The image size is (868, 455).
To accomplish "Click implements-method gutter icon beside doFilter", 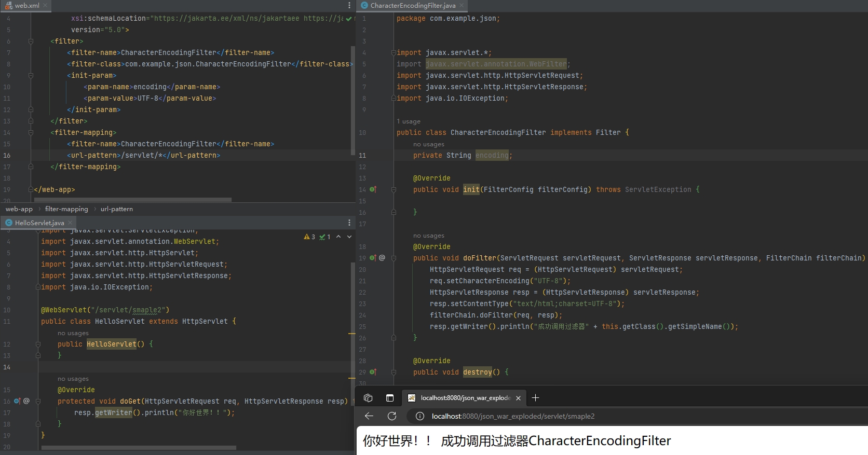I will pyautogui.click(x=373, y=258).
